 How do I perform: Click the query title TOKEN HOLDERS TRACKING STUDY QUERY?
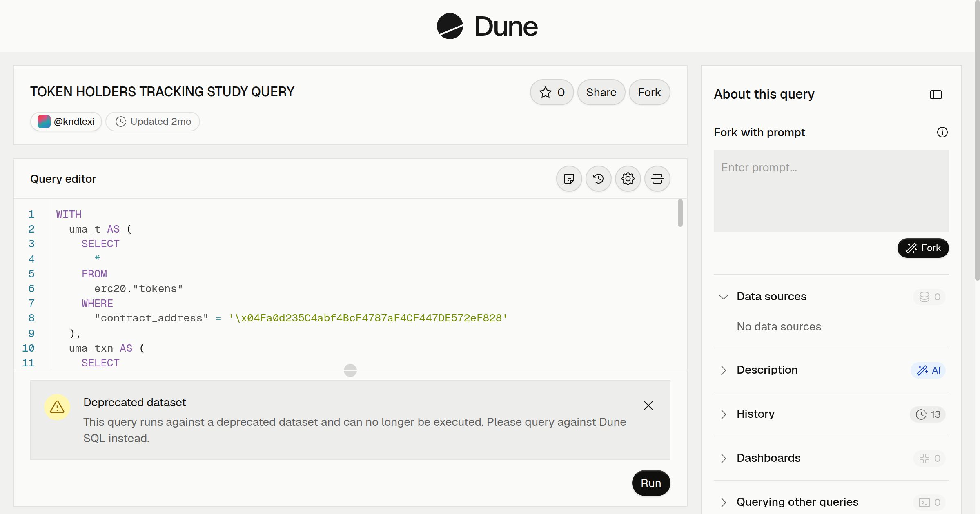pos(162,92)
